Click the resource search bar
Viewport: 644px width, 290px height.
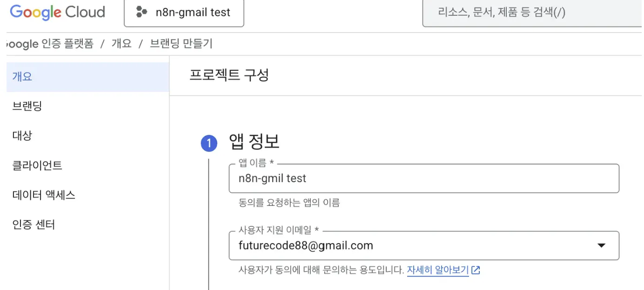tap(530, 13)
